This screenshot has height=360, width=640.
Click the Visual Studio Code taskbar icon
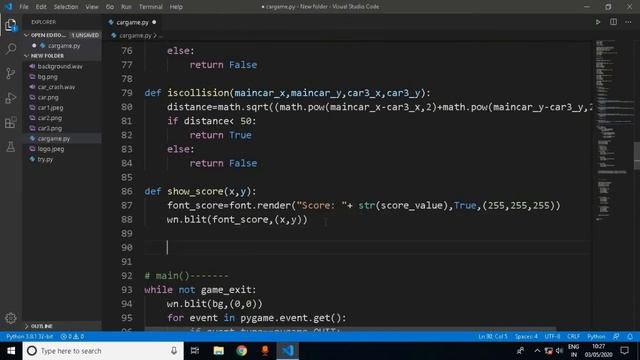(288, 351)
